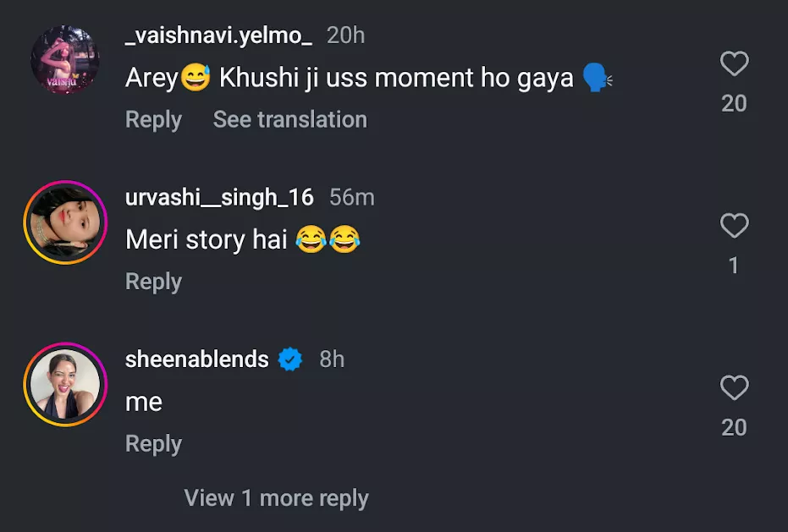View like count 20 on sheenablends' comment

point(734,427)
